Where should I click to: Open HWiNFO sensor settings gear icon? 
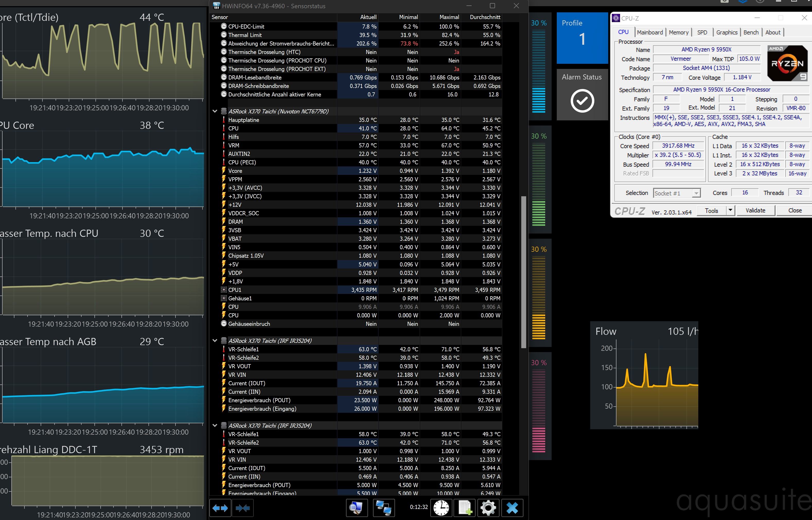[x=488, y=508]
